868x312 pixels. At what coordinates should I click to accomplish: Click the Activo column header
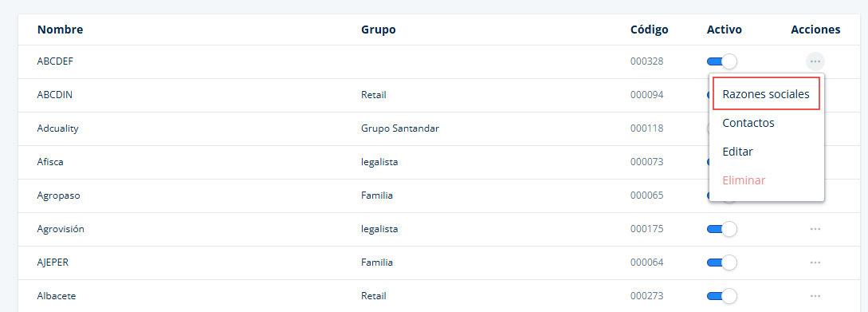[724, 30]
